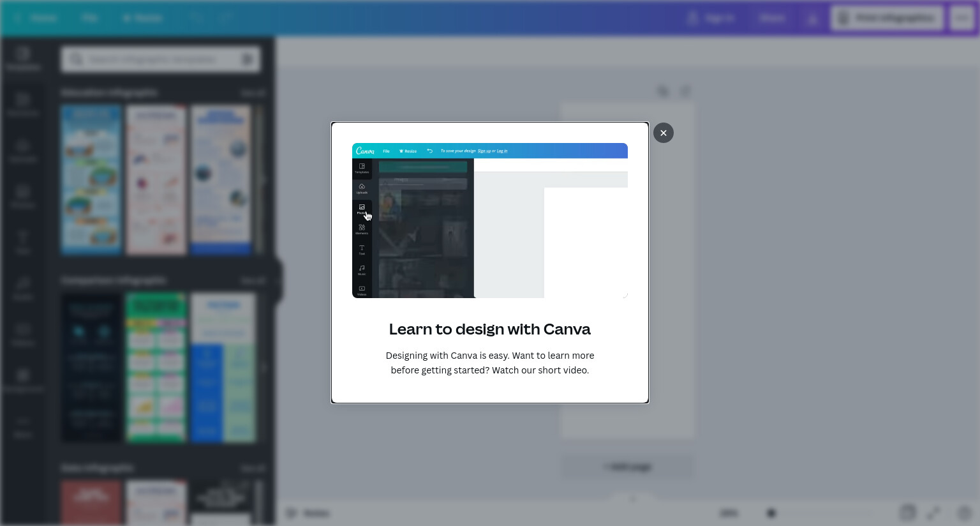Click the + Add page button
This screenshot has width=980, height=526.
pos(628,467)
